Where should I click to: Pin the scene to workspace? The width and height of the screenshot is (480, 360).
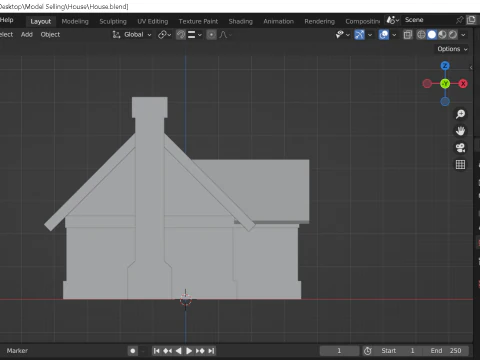coord(460,20)
